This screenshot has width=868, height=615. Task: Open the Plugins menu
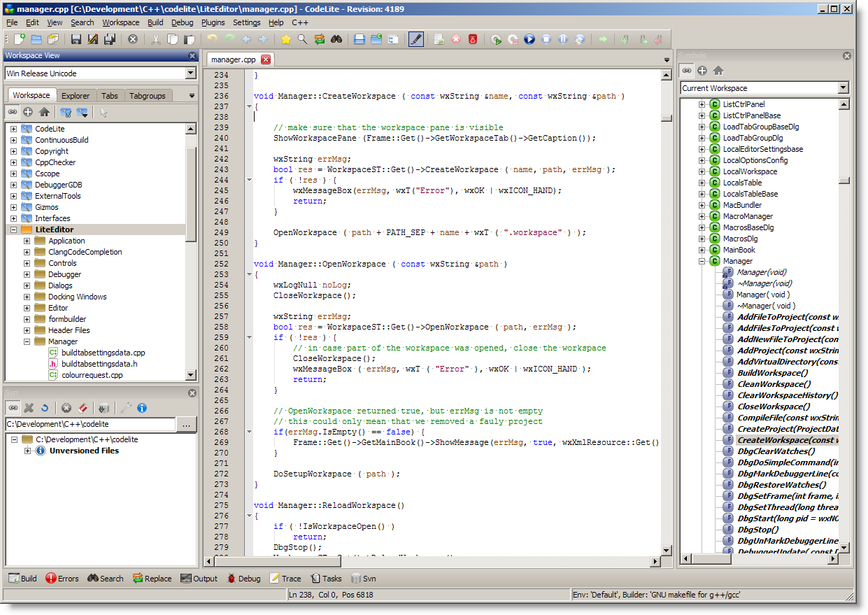[213, 22]
